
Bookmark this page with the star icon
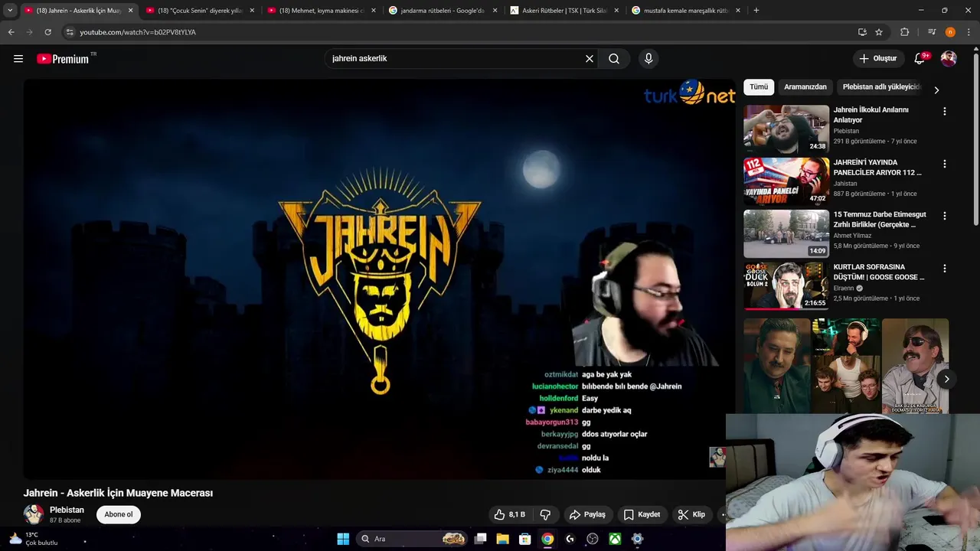(879, 32)
